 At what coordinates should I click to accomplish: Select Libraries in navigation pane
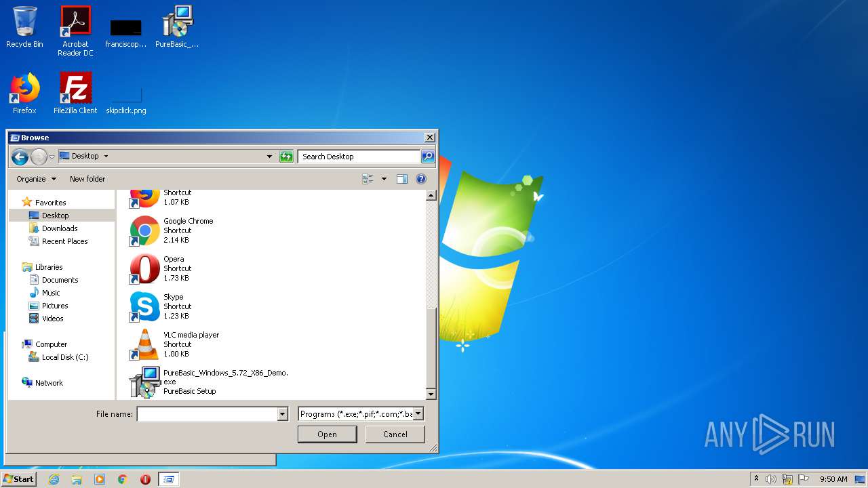(x=49, y=267)
